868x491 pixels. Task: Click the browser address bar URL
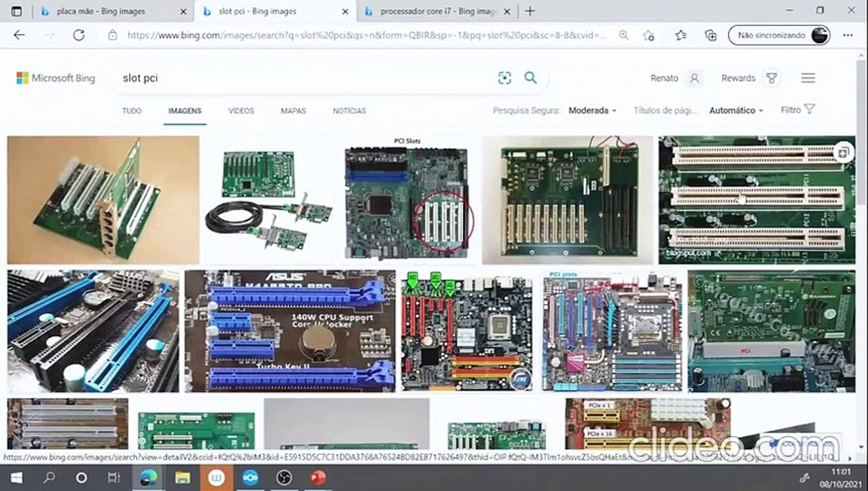point(366,35)
